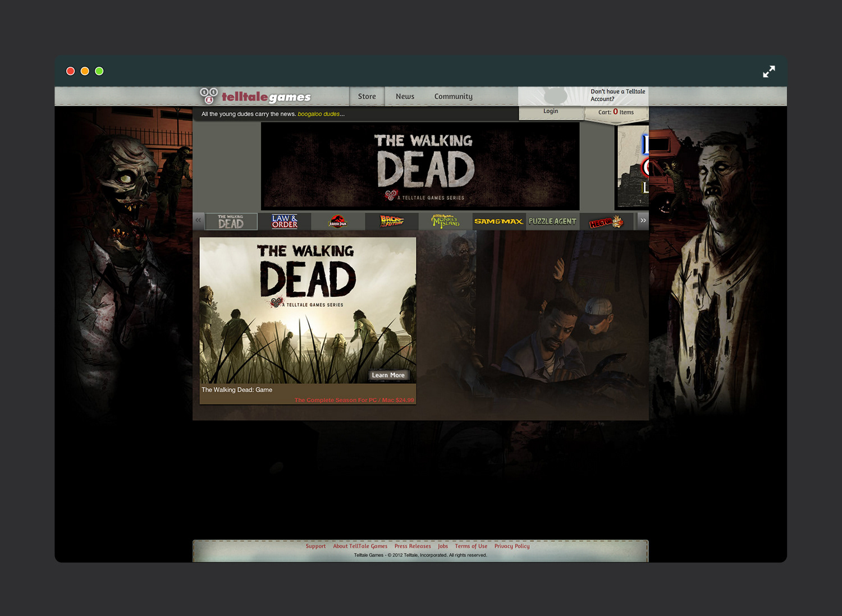Click the green maximize window dot

[x=99, y=71]
